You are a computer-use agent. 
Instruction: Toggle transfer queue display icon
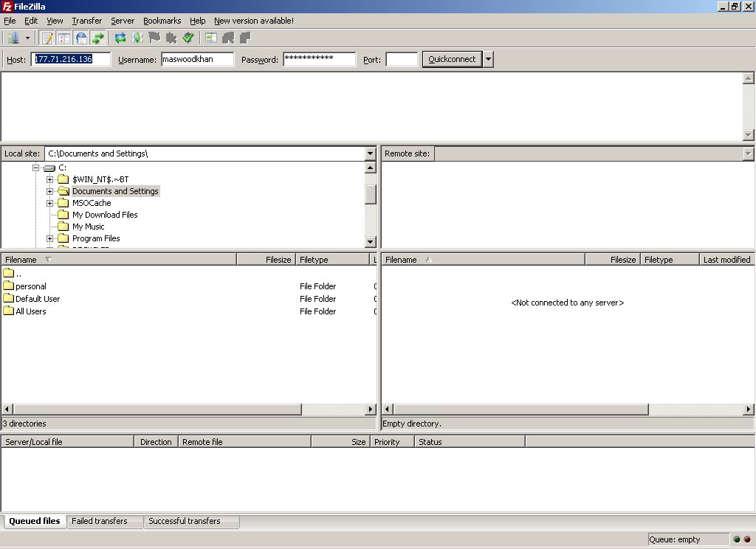pos(98,38)
